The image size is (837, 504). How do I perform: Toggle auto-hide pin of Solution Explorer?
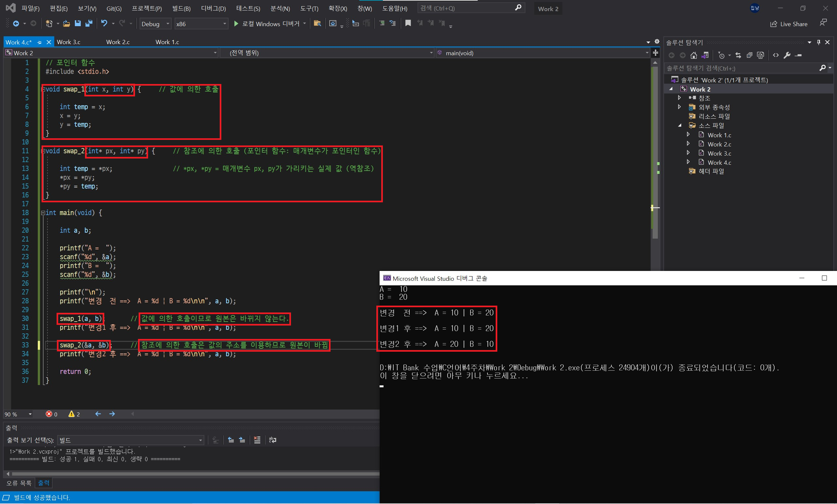coord(819,42)
